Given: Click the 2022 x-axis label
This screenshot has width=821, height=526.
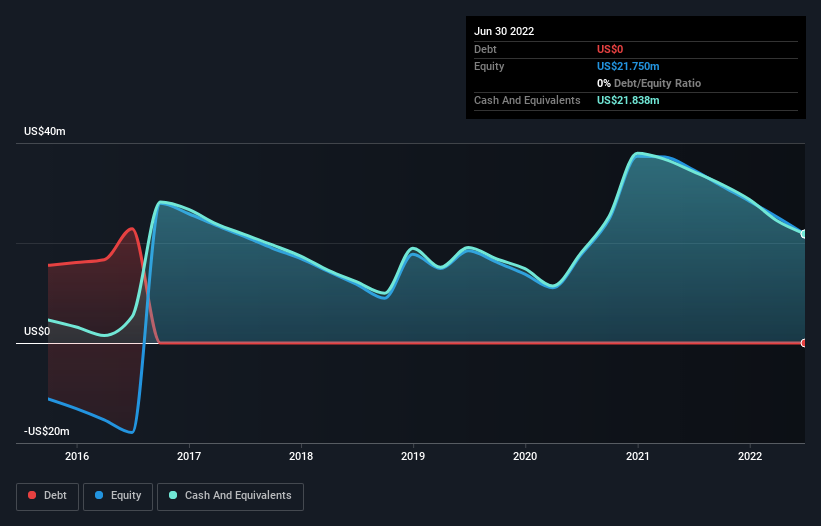Looking at the screenshot, I should (x=750, y=456).
